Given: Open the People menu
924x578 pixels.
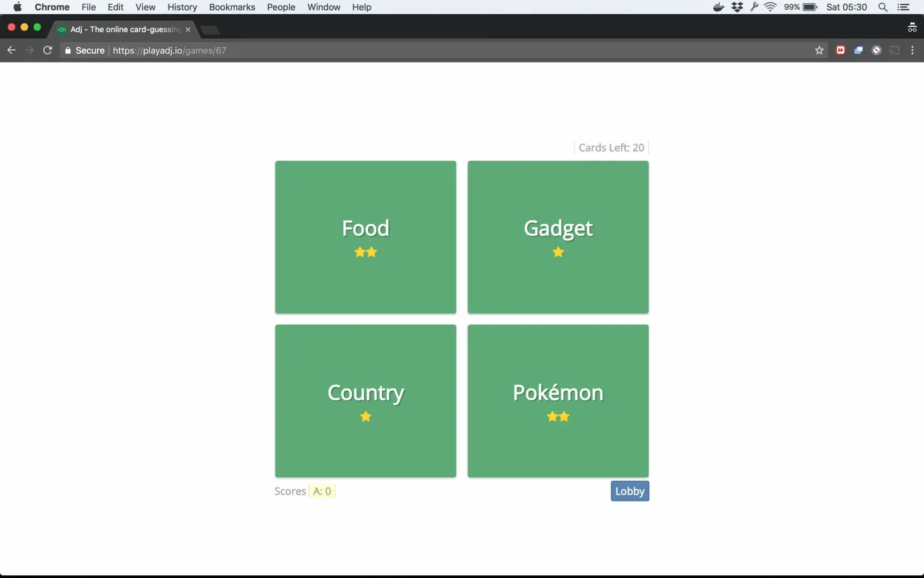Looking at the screenshot, I should [281, 7].
